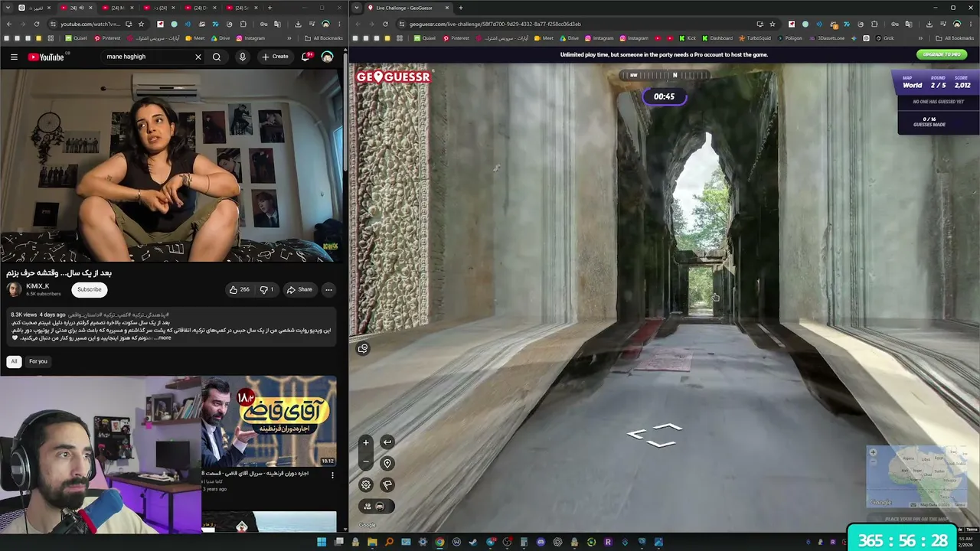Viewport: 980px width, 551px height.
Task: Click the Upgrade to Pro button
Action: 942,54
